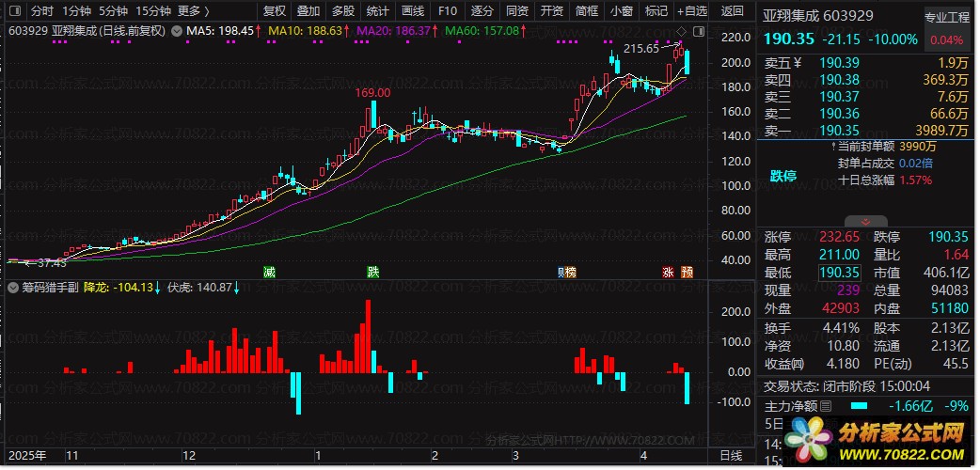Toggle 多股 multi-stock view
This screenshot has height=470, width=980.
tap(342, 11)
